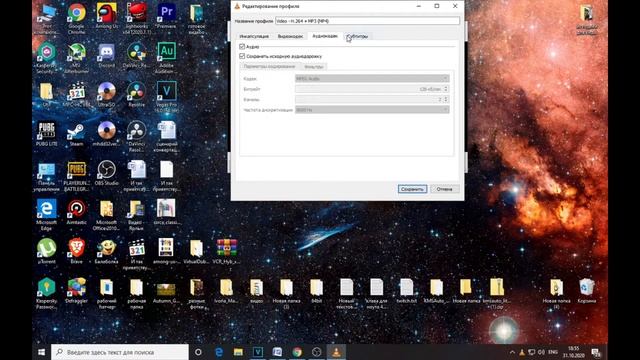
Task: Select the Aimtastic desktop icon
Action: (76, 212)
